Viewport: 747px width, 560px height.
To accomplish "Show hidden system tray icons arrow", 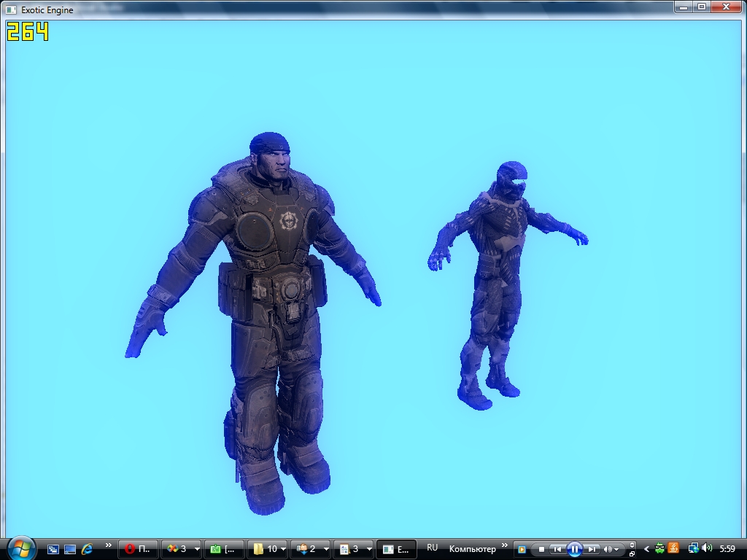I will point(646,550).
